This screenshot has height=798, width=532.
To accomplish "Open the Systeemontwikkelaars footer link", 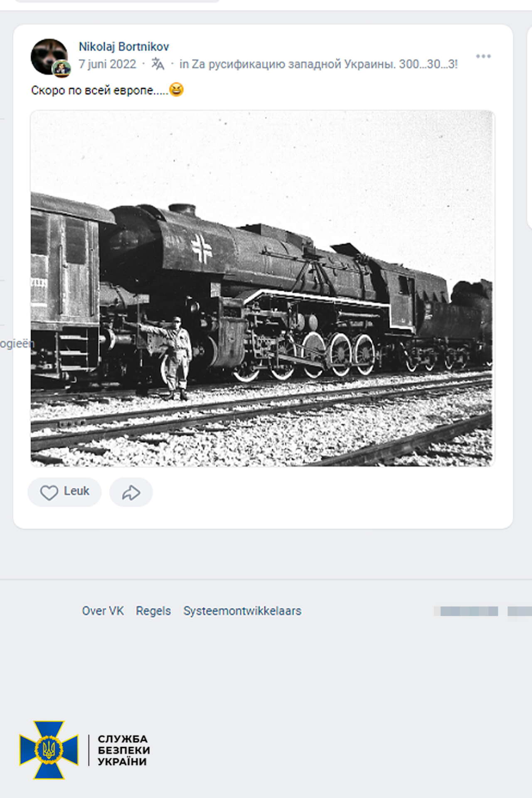I will [x=242, y=611].
